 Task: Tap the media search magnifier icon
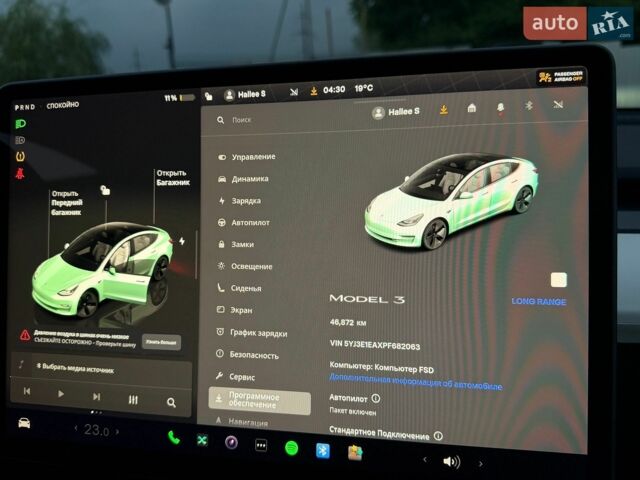tap(171, 403)
